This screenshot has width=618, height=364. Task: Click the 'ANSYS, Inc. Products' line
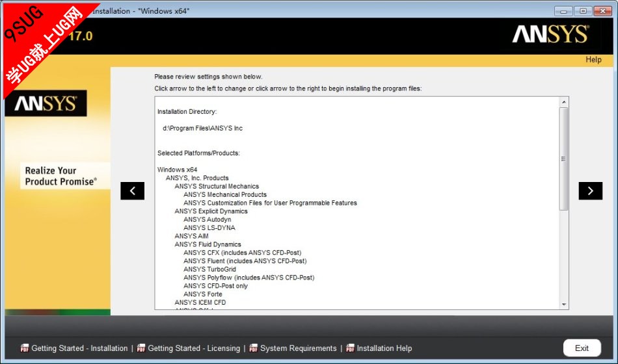pos(197,177)
